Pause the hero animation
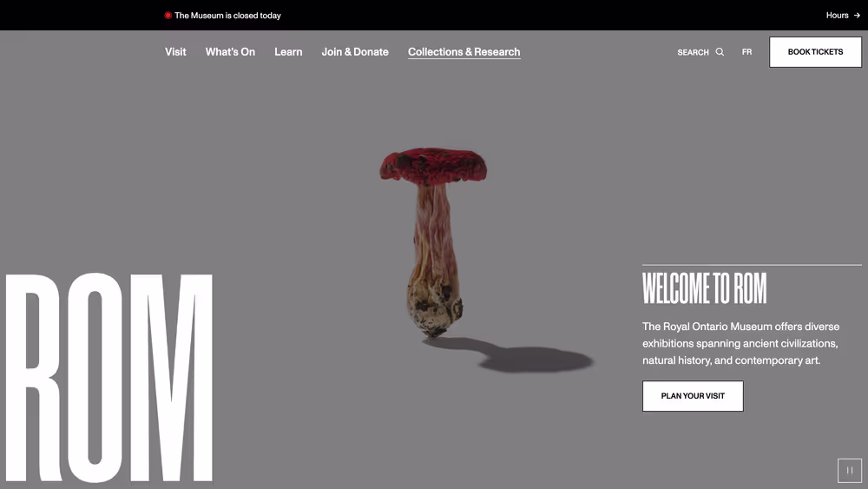Viewport: 868px width, 489px height. click(850, 471)
